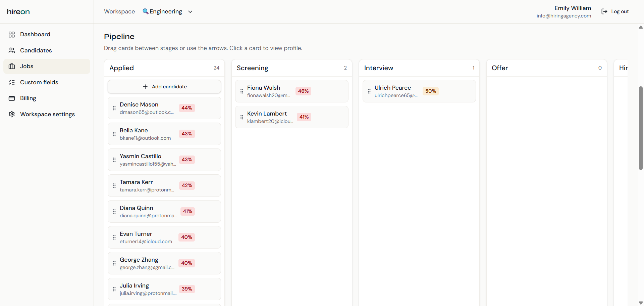The image size is (644, 306).
Task: Grab Denise Mason's drag handle
Action: tap(114, 108)
